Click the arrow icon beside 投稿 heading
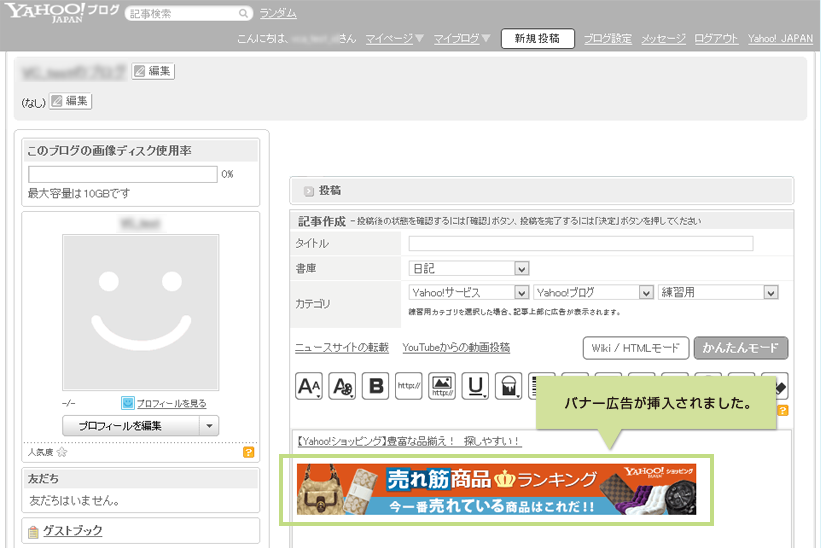 309,191
